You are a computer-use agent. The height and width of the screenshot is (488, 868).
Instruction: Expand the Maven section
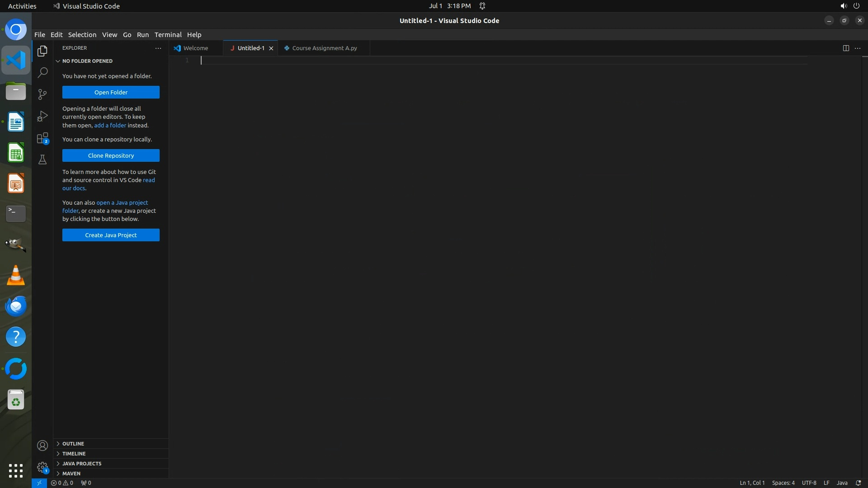[71, 474]
